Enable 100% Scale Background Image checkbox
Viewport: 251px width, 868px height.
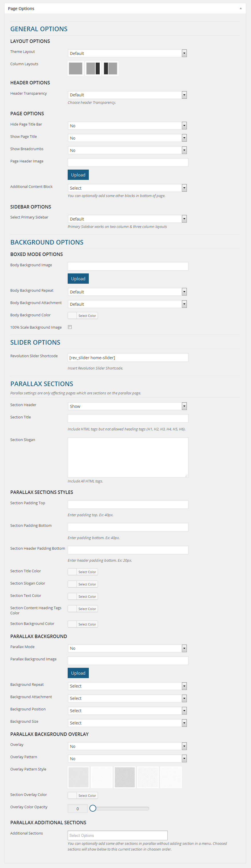[x=70, y=327]
